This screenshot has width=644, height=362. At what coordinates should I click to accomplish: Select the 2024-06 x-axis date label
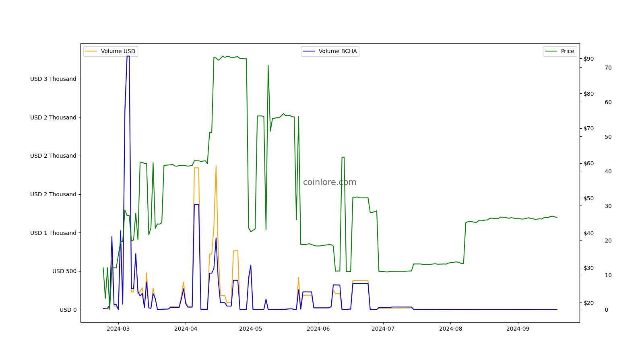click(x=318, y=329)
